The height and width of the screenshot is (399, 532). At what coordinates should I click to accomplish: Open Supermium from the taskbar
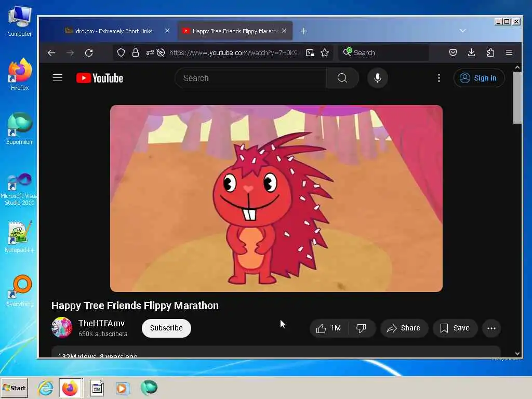[149, 388]
